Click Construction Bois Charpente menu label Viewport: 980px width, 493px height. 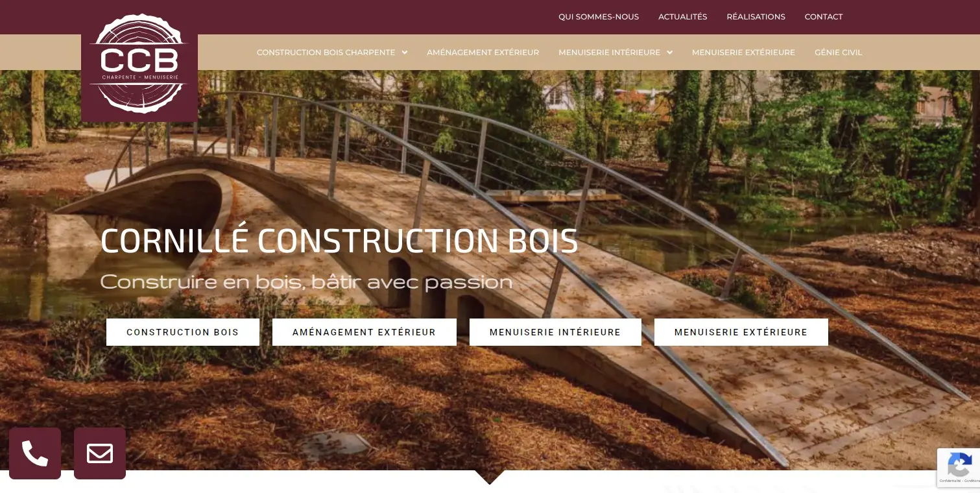pos(326,53)
